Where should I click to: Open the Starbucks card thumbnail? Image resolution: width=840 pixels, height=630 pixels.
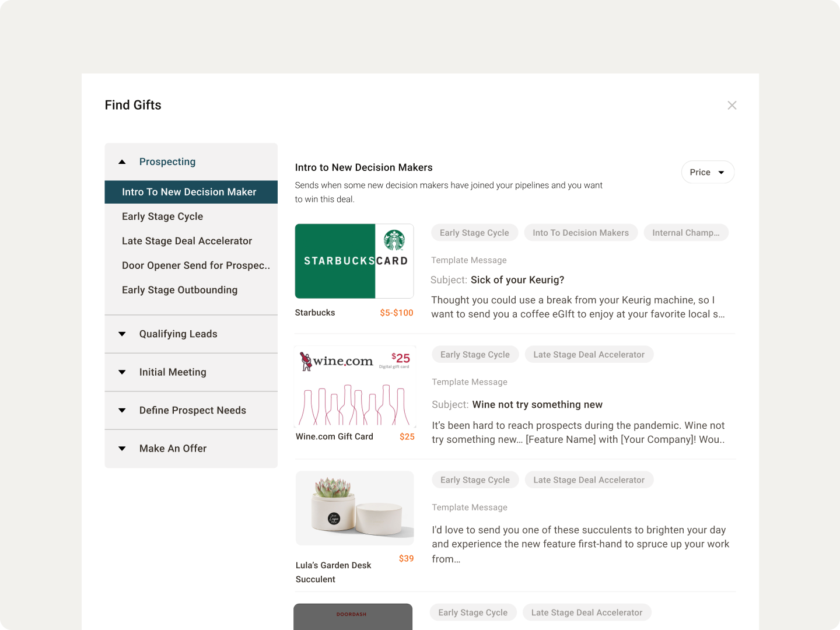[x=354, y=261]
